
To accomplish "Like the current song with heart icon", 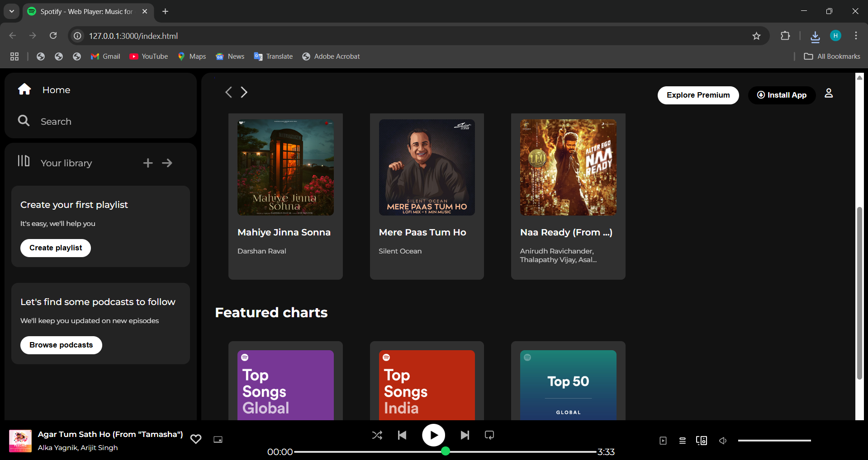I will (196, 439).
